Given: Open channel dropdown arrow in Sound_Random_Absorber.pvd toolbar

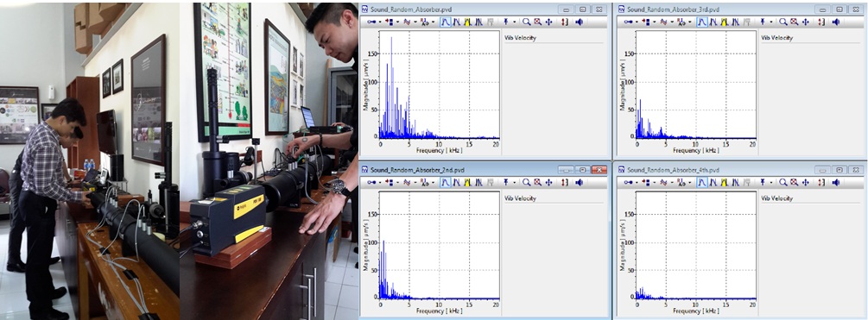Looking at the screenshot, I should (397, 22).
